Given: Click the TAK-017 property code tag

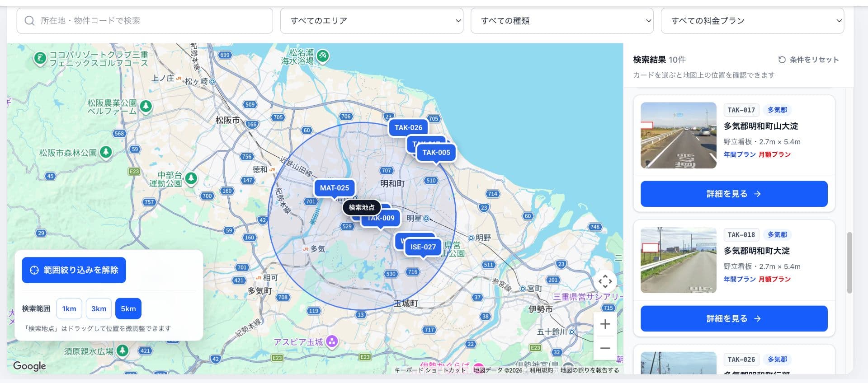Looking at the screenshot, I should point(741,110).
